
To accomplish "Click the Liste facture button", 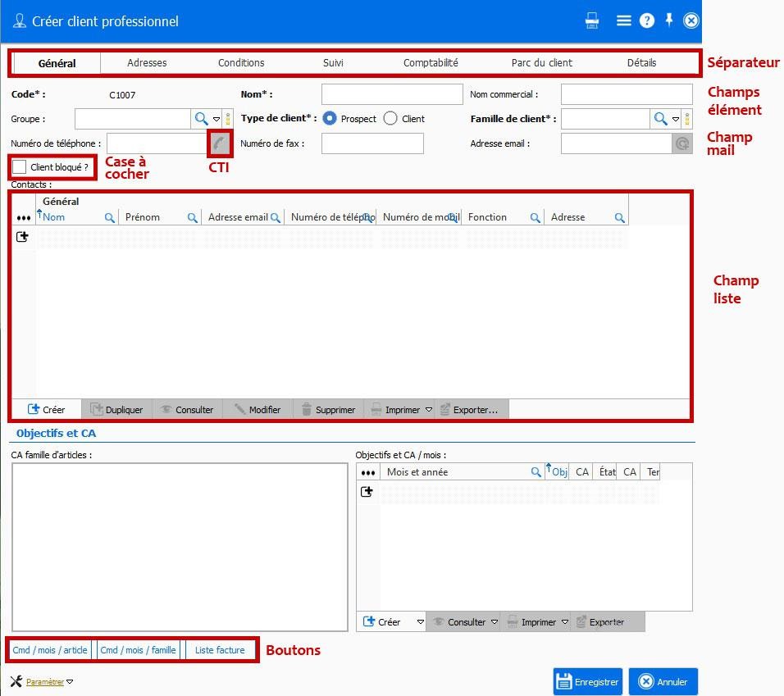I will pyautogui.click(x=220, y=650).
